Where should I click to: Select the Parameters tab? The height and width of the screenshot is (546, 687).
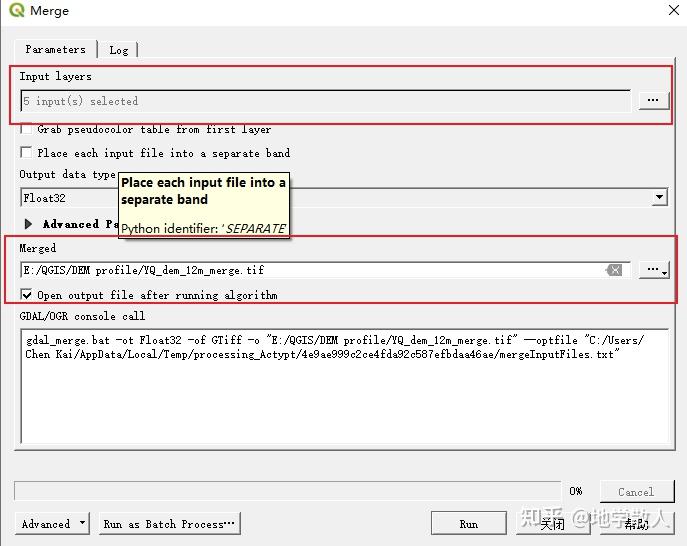pos(56,49)
